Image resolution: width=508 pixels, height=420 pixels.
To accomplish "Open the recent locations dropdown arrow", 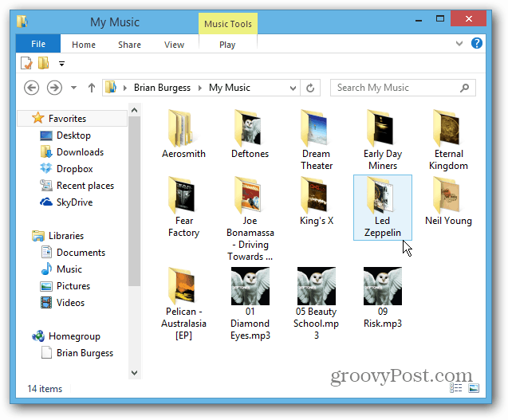I will (x=74, y=88).
